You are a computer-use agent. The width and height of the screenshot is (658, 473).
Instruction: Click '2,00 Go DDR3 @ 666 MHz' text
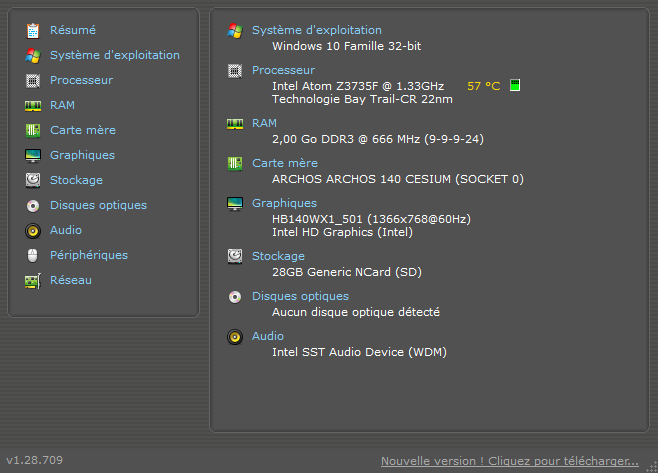pos(346,139)
